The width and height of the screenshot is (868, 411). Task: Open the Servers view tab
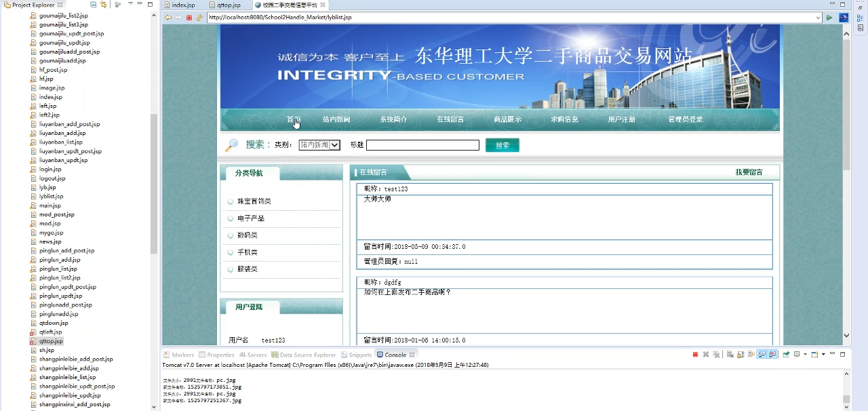[x=253, y=355]
